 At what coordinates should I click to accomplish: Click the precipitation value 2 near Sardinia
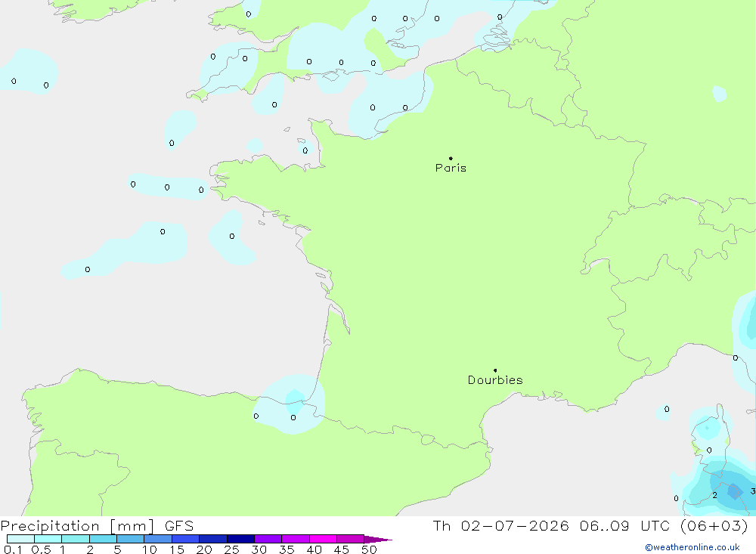coord(714,495)
